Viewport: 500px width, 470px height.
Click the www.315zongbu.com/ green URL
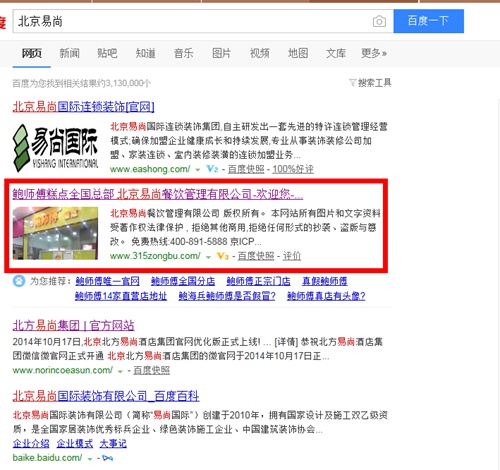pyautogui.click(x=155, y=256)
